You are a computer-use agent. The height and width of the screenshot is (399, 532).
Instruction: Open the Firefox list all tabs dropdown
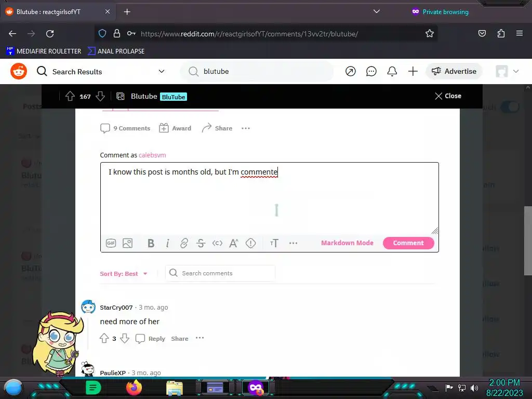click(377, 11)
